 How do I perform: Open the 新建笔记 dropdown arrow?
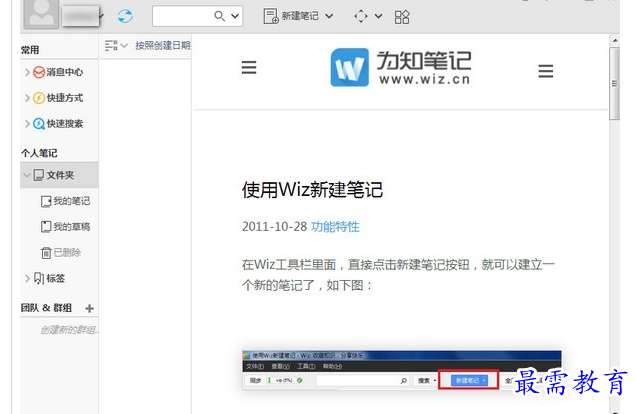[x=329, y=16]
